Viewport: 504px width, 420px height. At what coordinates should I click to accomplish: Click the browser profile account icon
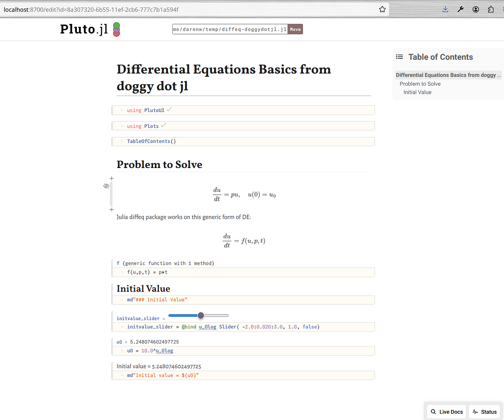(x=475, y=9)
